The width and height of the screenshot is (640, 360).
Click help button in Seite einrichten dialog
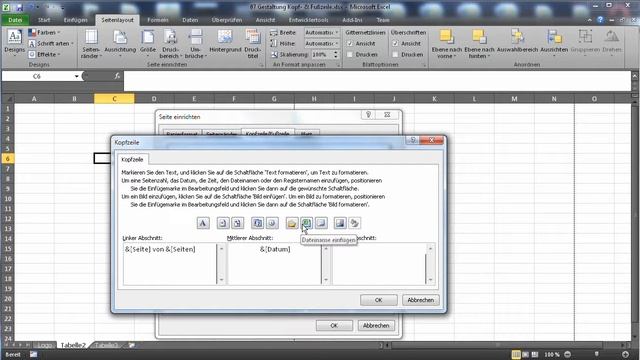point(368,115)
